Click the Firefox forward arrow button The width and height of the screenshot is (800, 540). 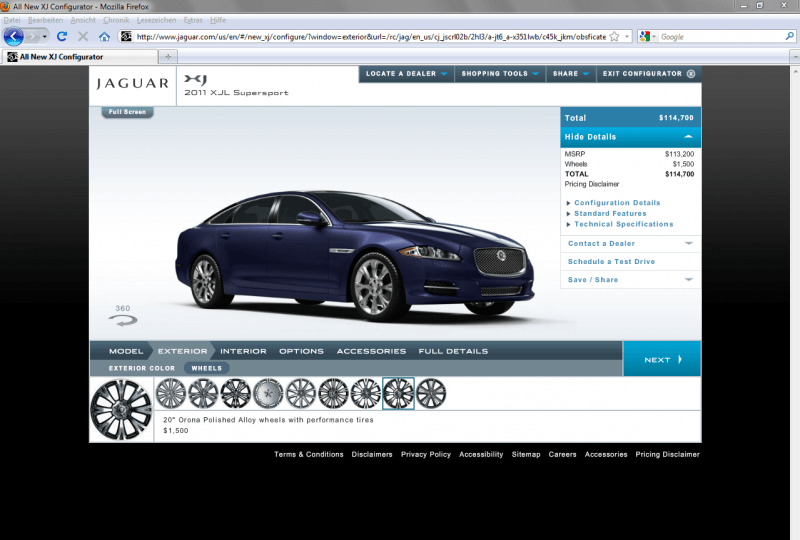pos(33,37)
